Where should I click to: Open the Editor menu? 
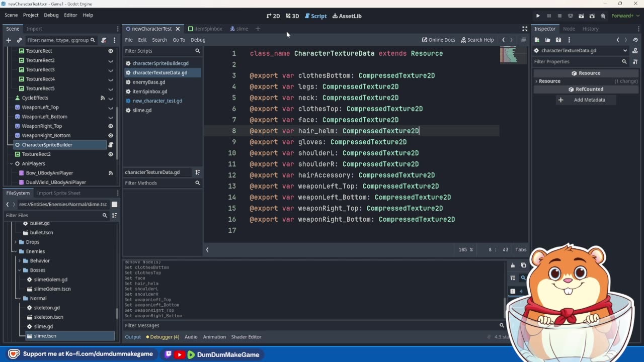click(x=70, y=15)
